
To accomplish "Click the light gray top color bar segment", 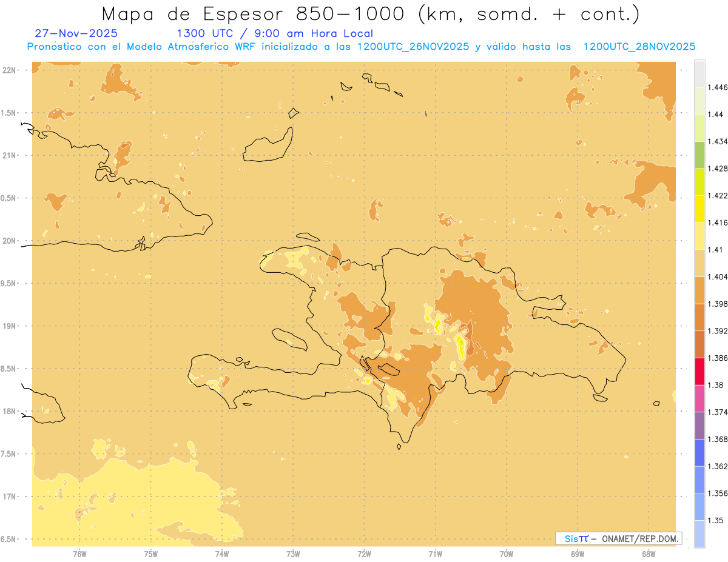I will [699, 73].
